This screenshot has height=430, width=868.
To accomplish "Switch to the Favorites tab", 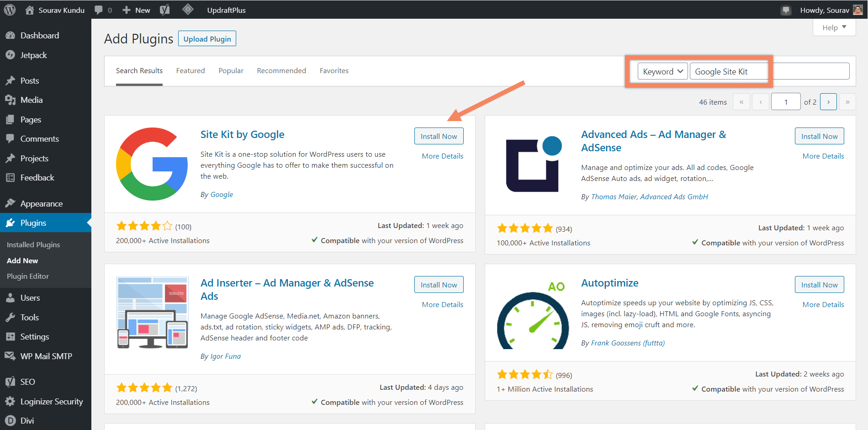I will tap(334, 70).
